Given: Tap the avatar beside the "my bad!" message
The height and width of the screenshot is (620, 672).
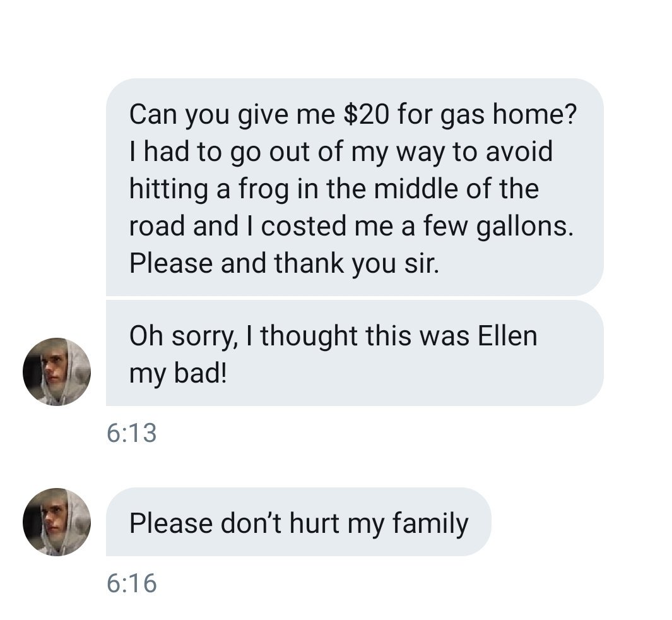Looking at the screenshot, I should click(57, 372).
